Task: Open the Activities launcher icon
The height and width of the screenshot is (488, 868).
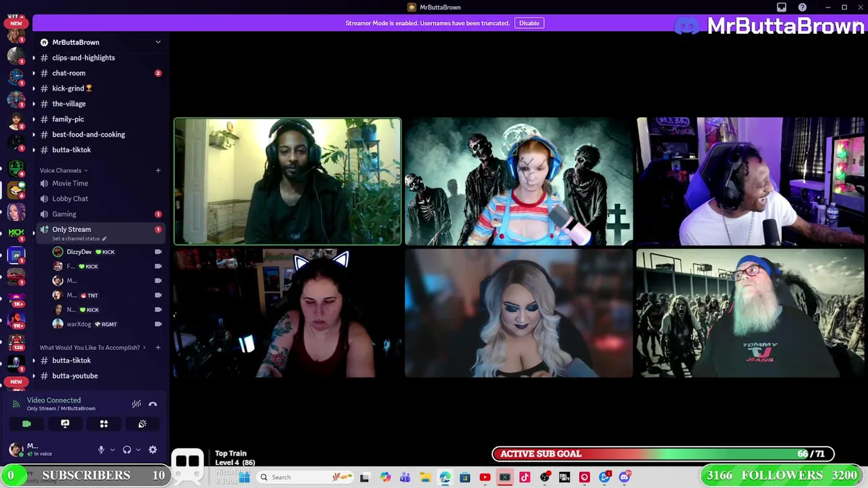Action: tap(104, 424)
